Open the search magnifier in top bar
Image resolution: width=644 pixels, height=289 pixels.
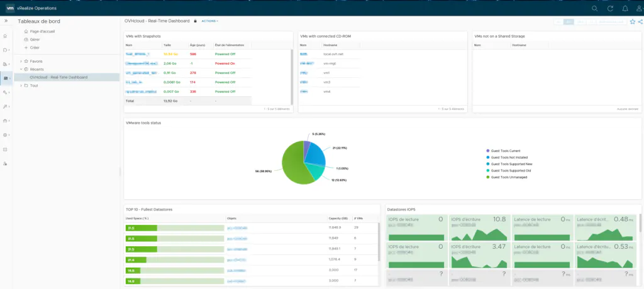(x=595, y=8)
